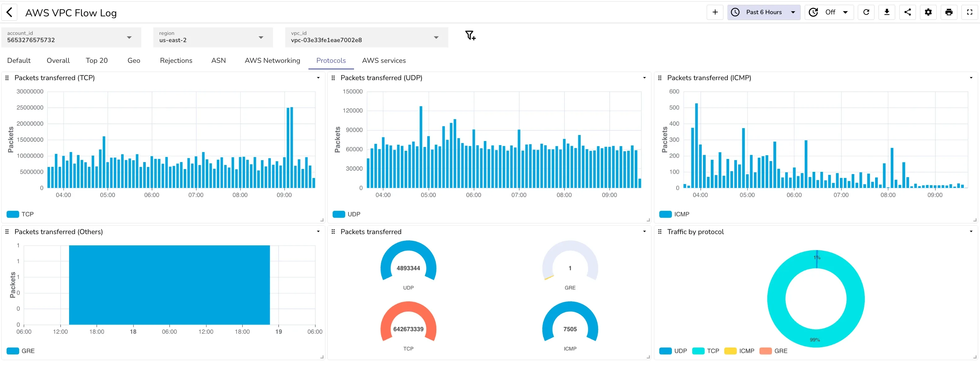Image resolution: width=980 pixels, height=367 pixels.
Task: Switch to the Rejections tab
Action: [x=176, y=61]
